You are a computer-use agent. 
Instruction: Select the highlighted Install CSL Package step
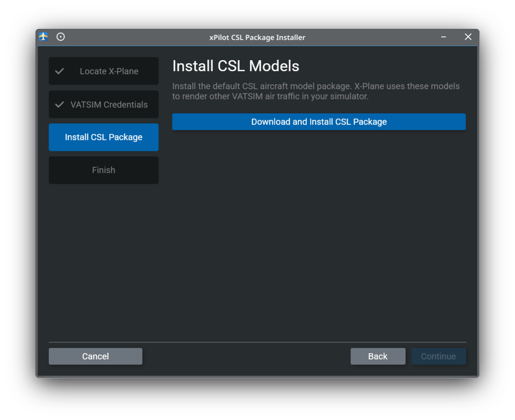pyautogui.click(x=104, y=137)
